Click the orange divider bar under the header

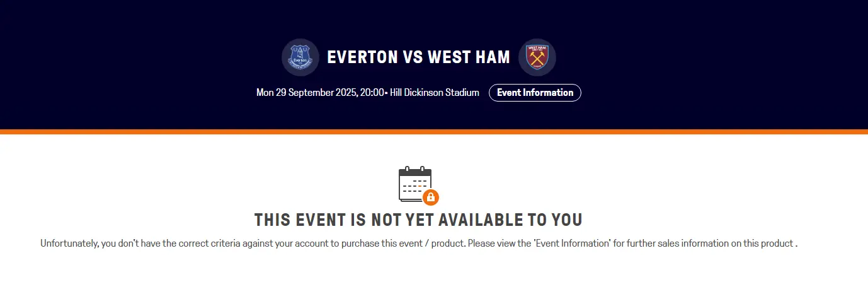(434, 132)
